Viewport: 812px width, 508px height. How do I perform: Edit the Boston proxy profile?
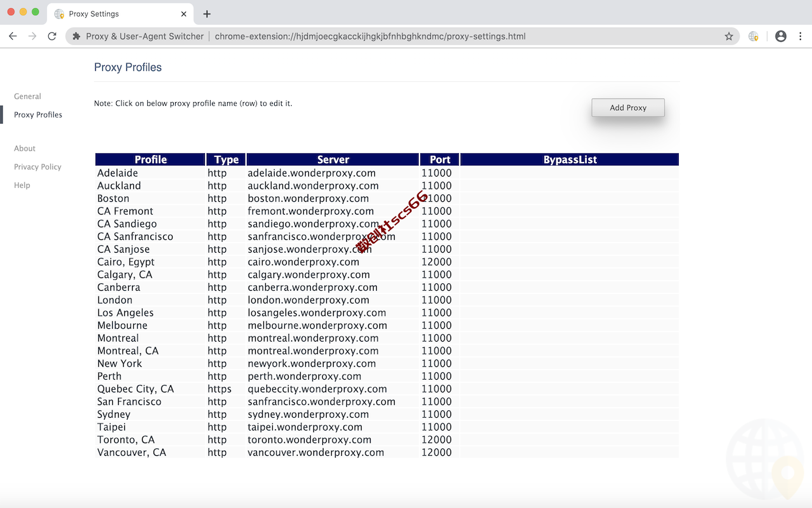click(387, 198)
